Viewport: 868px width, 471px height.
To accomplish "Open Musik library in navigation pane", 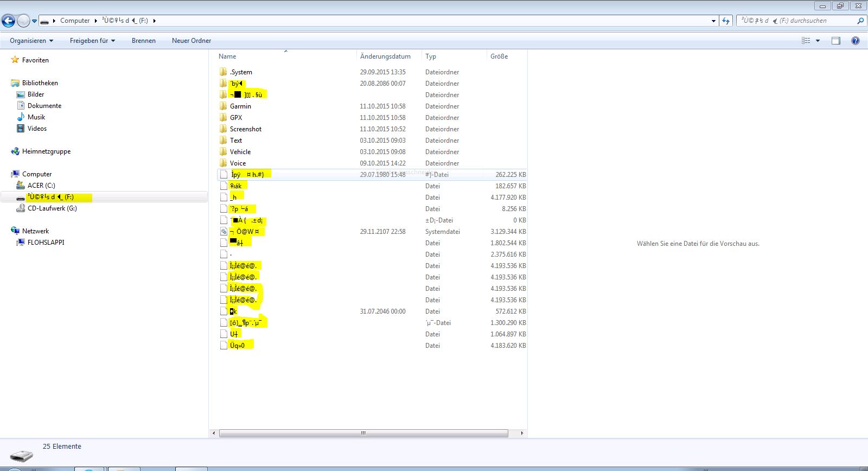I will [36, 117].
